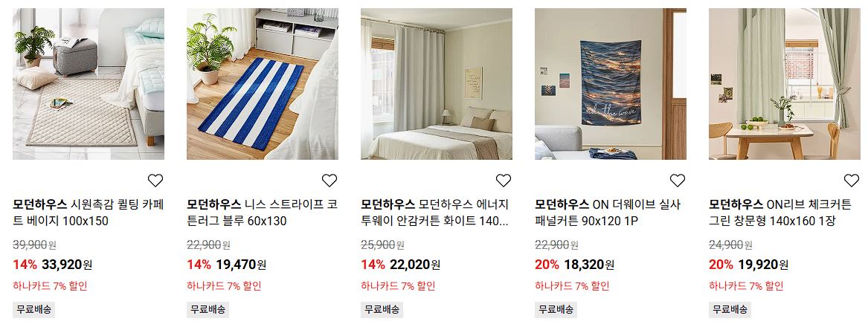Open 니스 스트라이프 코튼러그 블루 60x130 link
868x330 pixels.
[263, 213]
